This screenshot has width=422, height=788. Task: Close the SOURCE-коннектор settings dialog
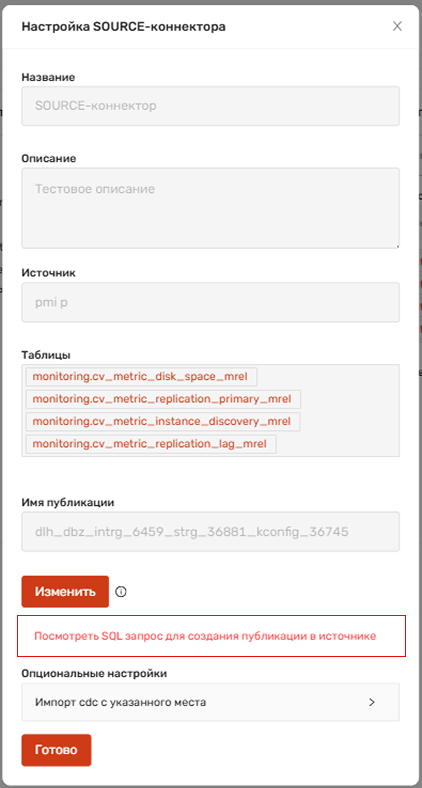(397, 26)
